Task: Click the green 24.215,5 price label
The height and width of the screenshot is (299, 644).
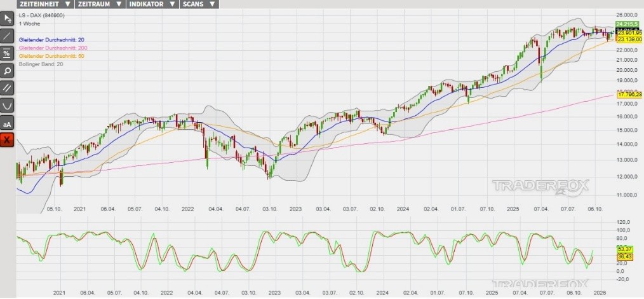Action: pyautogui.click(x=629, y=24)
